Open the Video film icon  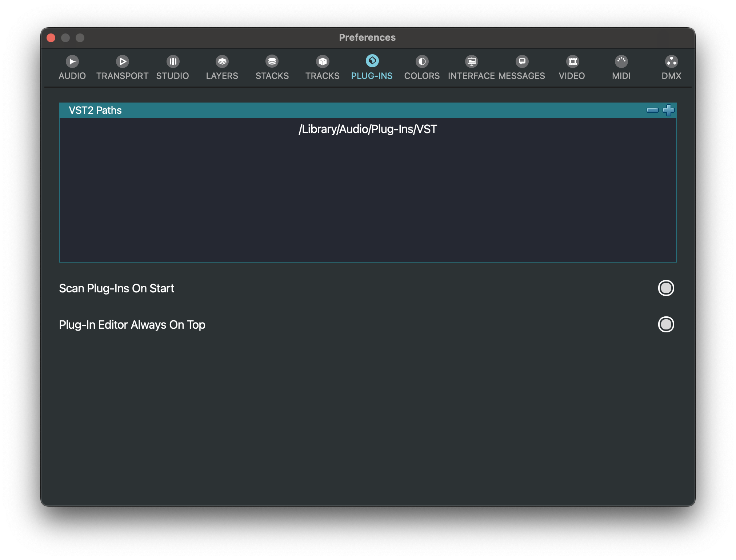coord(572,61)
